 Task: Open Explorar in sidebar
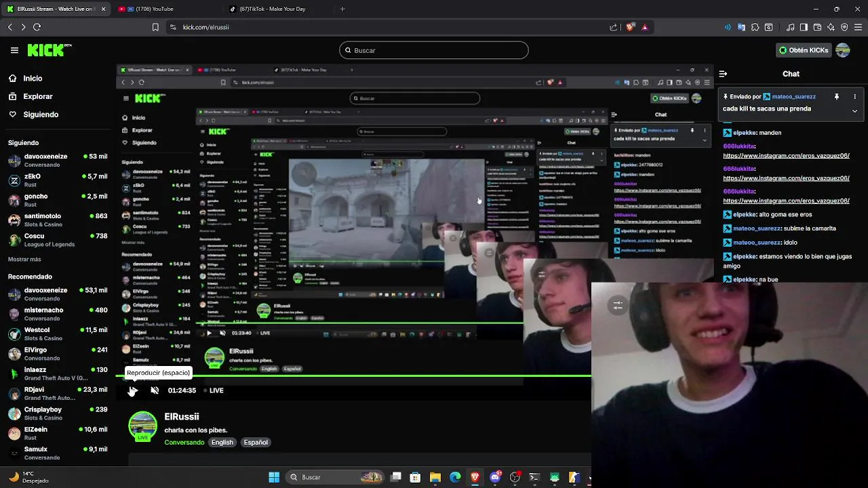point(30,96)
